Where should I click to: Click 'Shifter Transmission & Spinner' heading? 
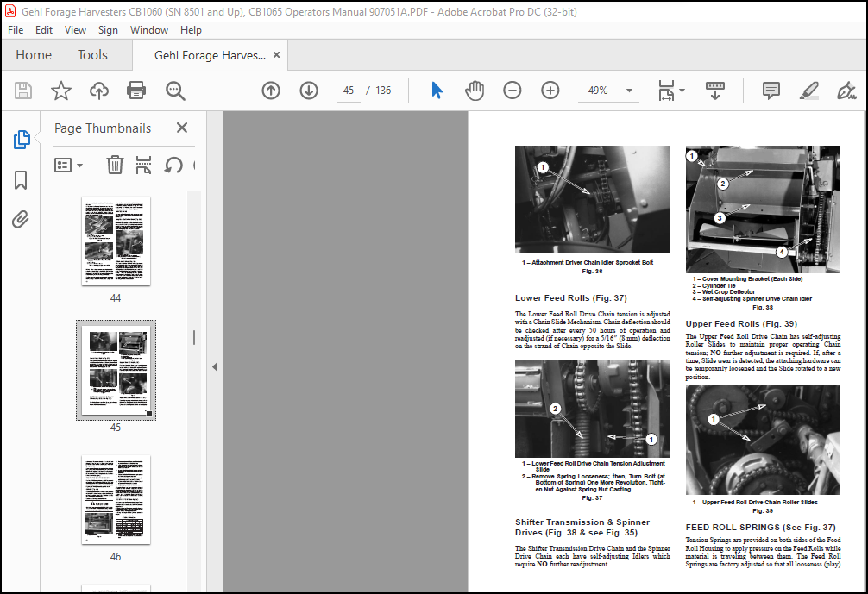[x=582, y=522]
